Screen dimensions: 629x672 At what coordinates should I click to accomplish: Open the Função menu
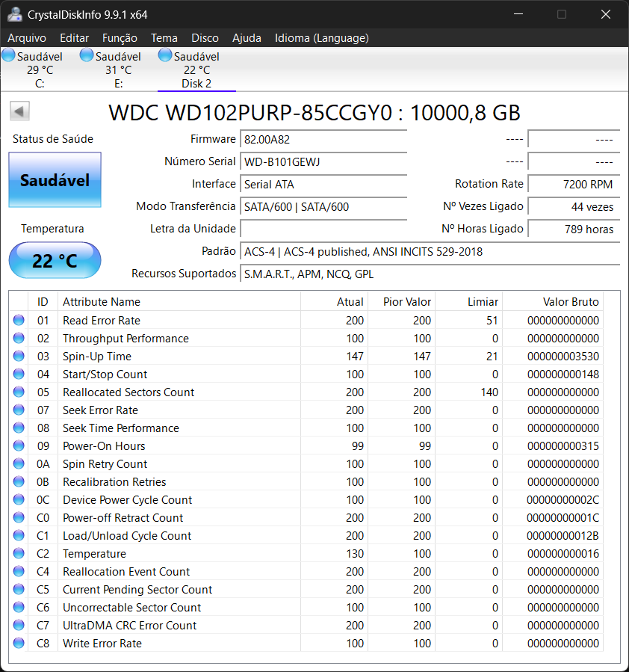[x=120, y=38]
